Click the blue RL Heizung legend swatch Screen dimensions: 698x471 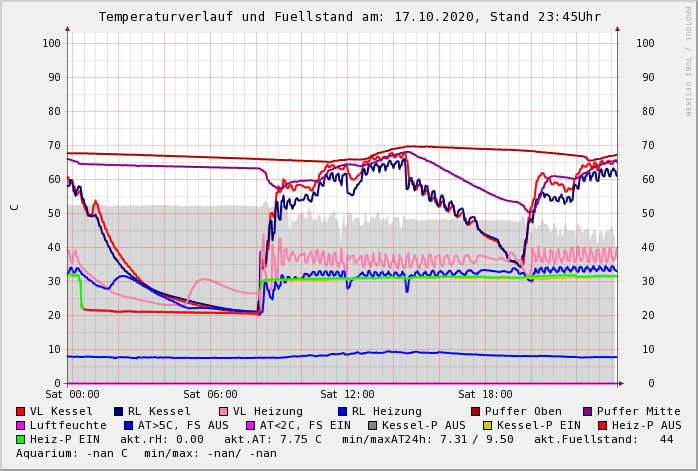[343, 412]
